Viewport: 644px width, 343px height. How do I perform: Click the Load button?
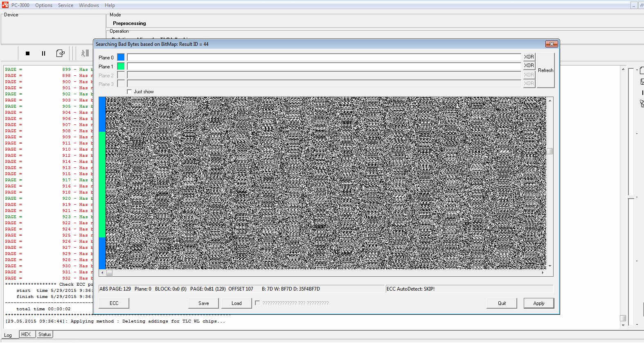point(236,303)
